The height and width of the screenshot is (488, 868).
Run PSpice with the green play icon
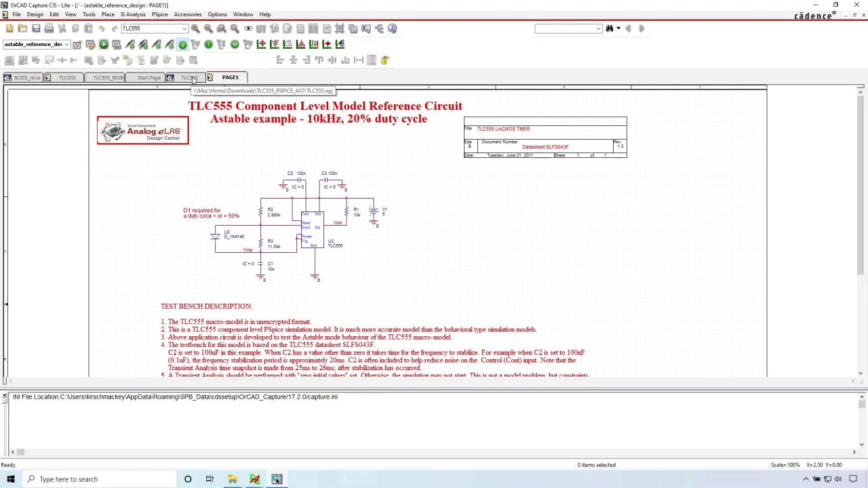[104, 45]
